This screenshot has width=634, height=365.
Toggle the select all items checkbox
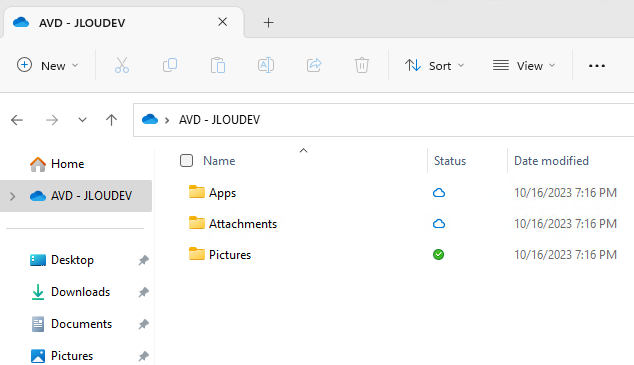pos(186,160)
